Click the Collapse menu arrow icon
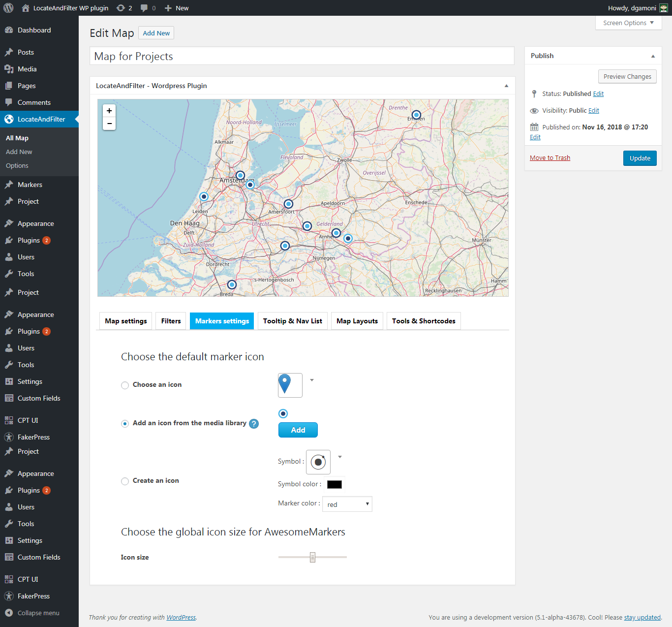 [x=9, y=613]
